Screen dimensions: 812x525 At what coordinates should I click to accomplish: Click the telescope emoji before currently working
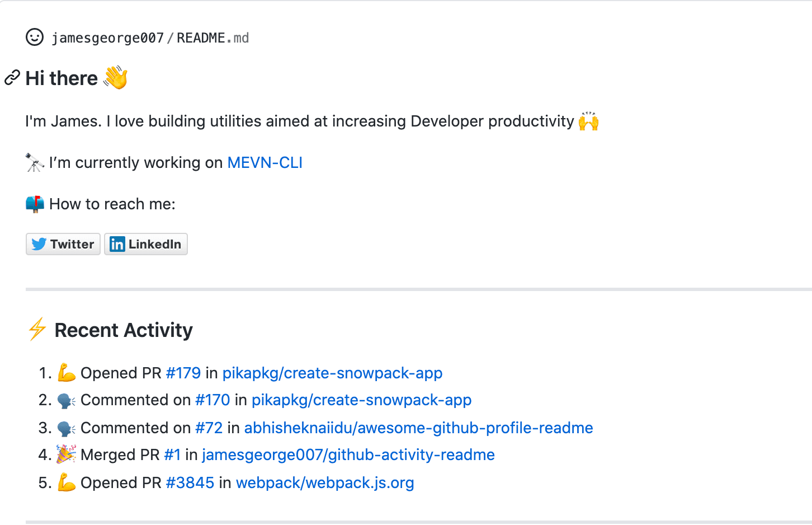(35, 163)
